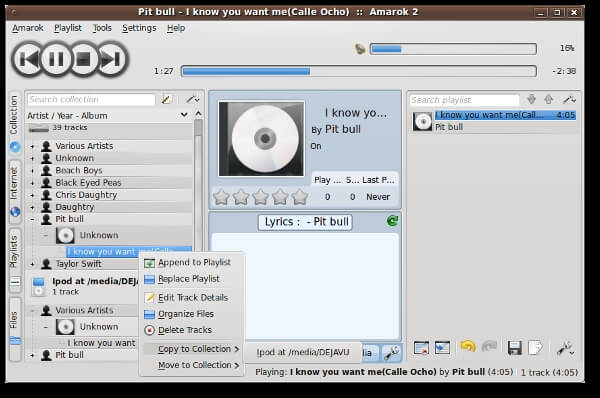The height and width of the screenshot is (398, 600).
Task: Select Chris Daughtry in collection tree
Action: (x=86, y=195)
